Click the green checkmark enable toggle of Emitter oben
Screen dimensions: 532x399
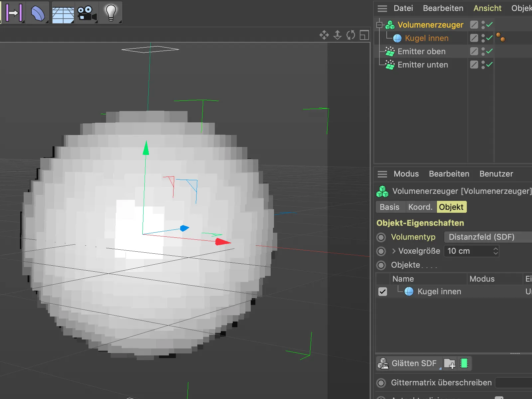pyautogui.click(x=489, y=51)
